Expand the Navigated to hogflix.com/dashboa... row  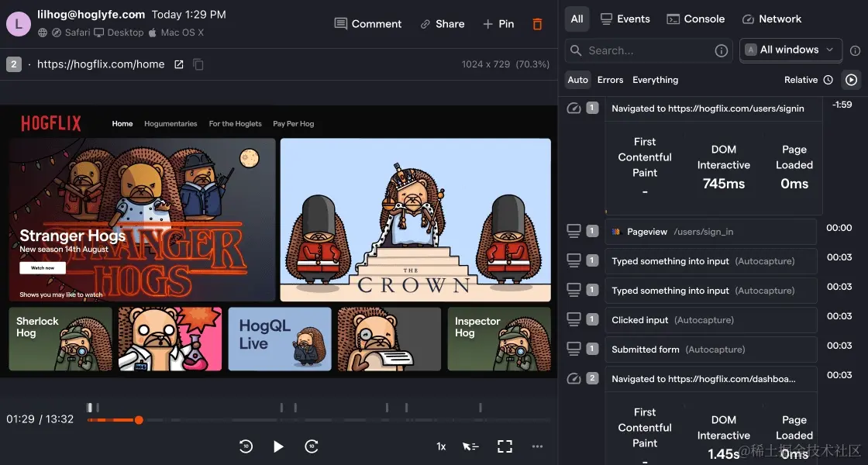711,379
